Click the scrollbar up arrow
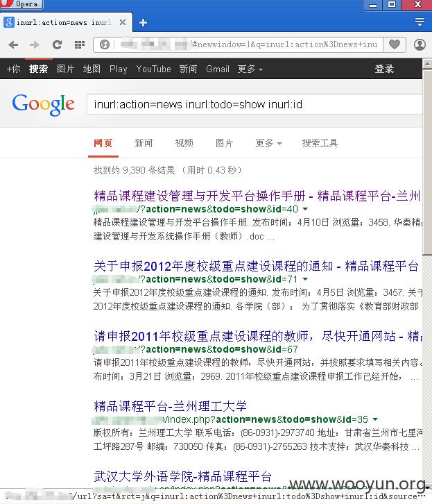The width and height of the screenshot is (432, 504). (427, 64)
